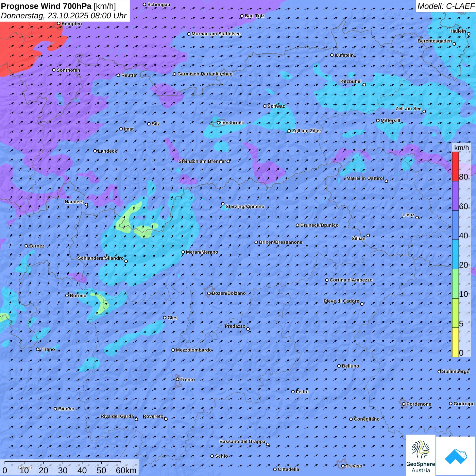This screenshot has height=476, width=476.
Task: Click the Pordenone label
Action: (419, 404)
